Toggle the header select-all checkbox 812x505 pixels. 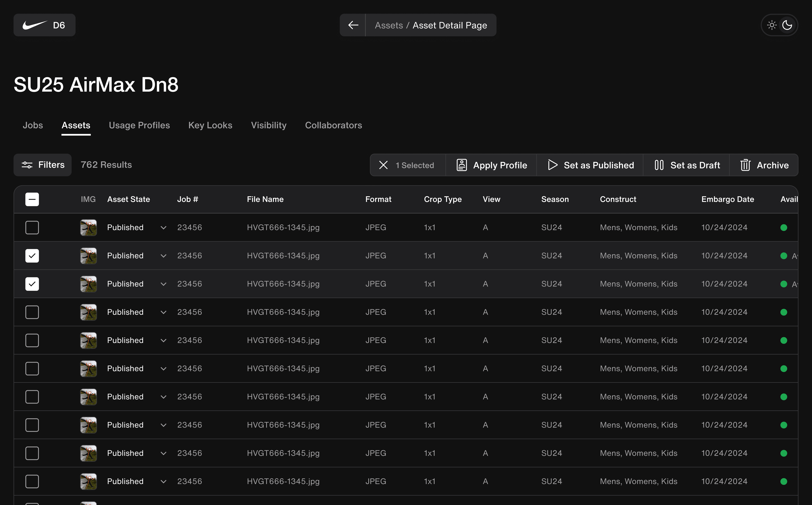[x=32, y=199]
